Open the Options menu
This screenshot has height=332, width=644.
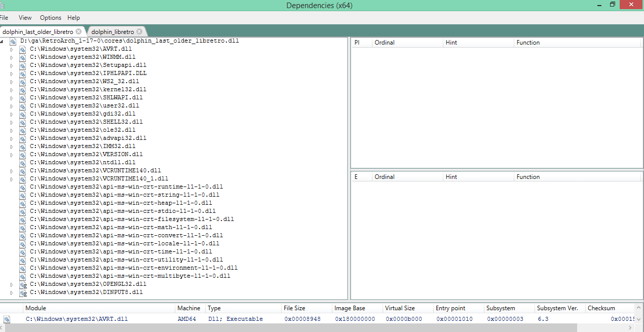(x=51, y=18)
